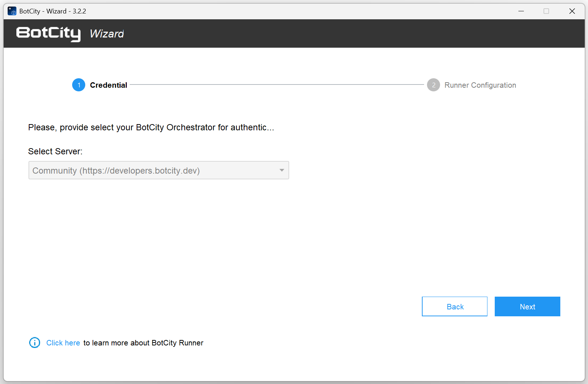Click the dropdown arrow on the server selector
Screen dimensions: 588x384
coord(281,170)
